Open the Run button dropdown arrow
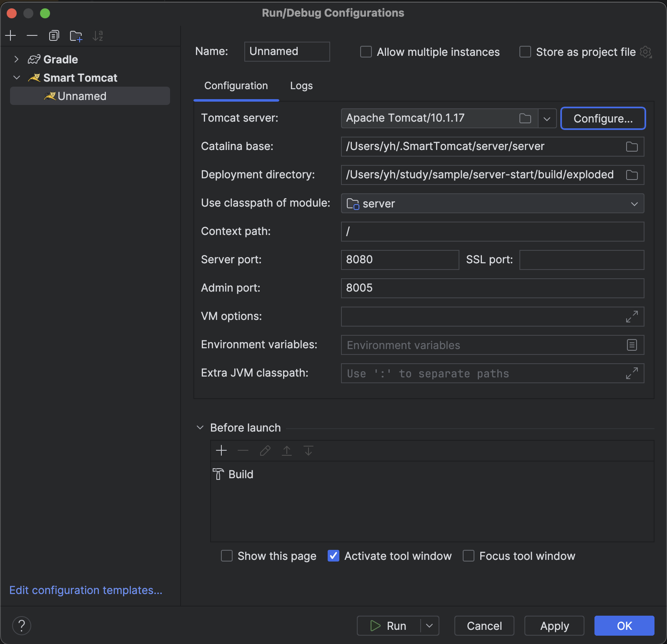 (x=429, y=626)
